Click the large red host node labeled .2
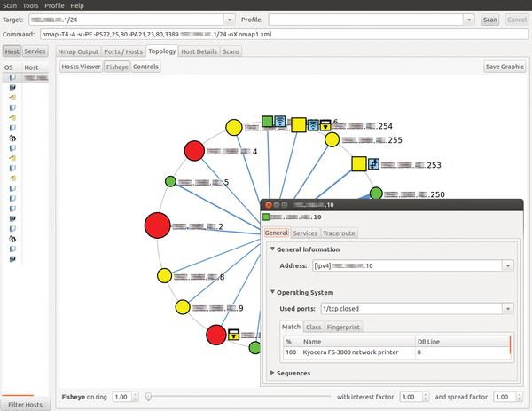 tap(158, 227)
